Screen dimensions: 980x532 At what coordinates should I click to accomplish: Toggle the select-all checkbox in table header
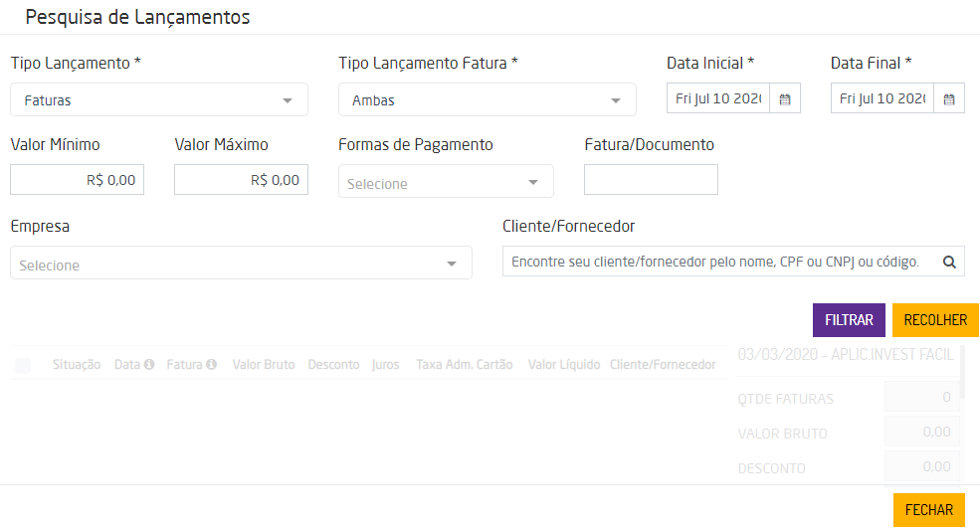(x=23, y=366)
